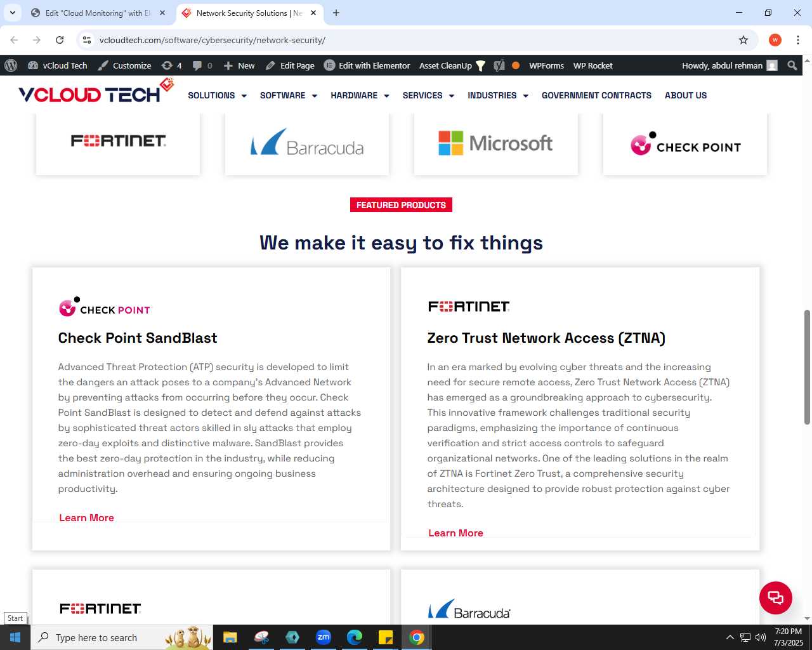The height and width of the screenshot is (650, 812).
Task: Open a new browser tab
Action: click(336, 13)
